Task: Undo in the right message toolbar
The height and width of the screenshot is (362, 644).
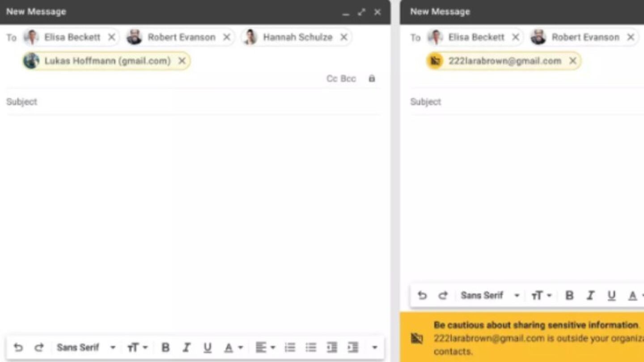Action: (x=422, y=295)
